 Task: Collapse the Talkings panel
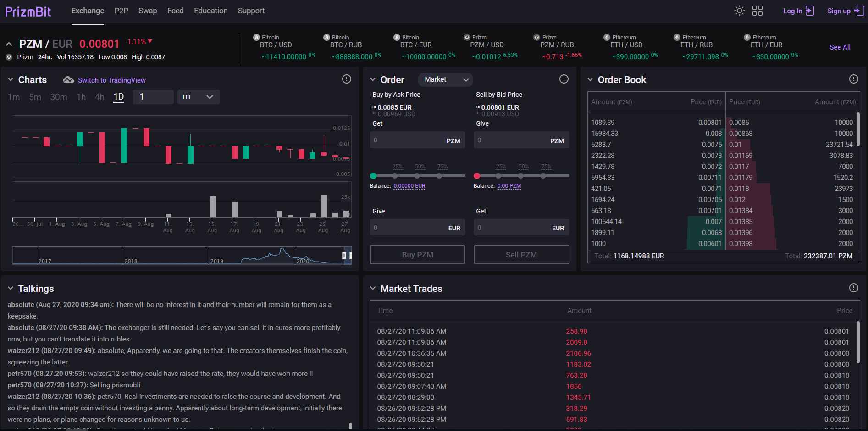11,289
